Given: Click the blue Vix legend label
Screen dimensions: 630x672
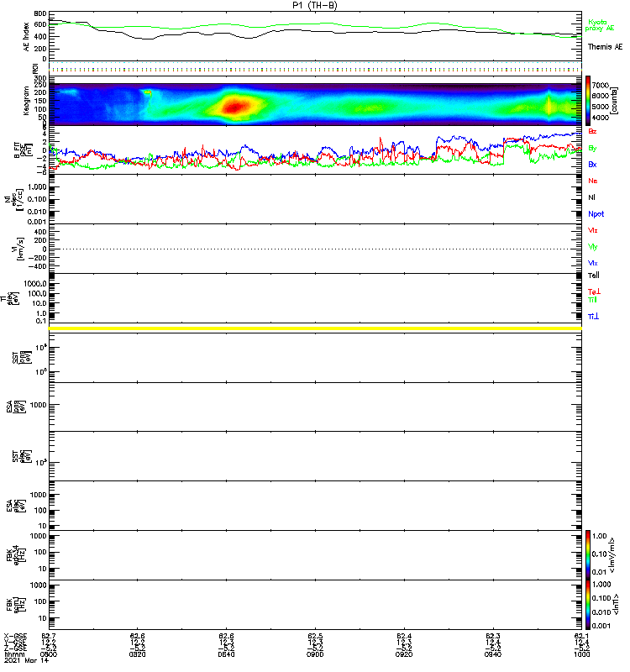Looking at the screenshot, I should [x=592, y=263].
